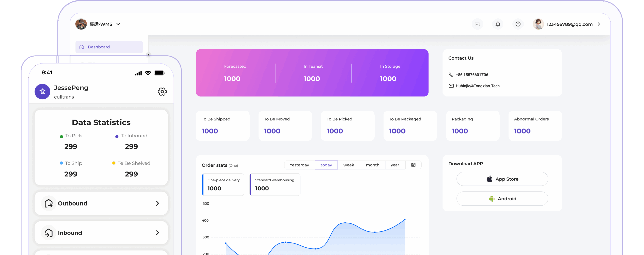The width and height of the screenshot is (644, 255).
Task: Click the phone icon in Contact Us
Action: click(x=451, y=75)
